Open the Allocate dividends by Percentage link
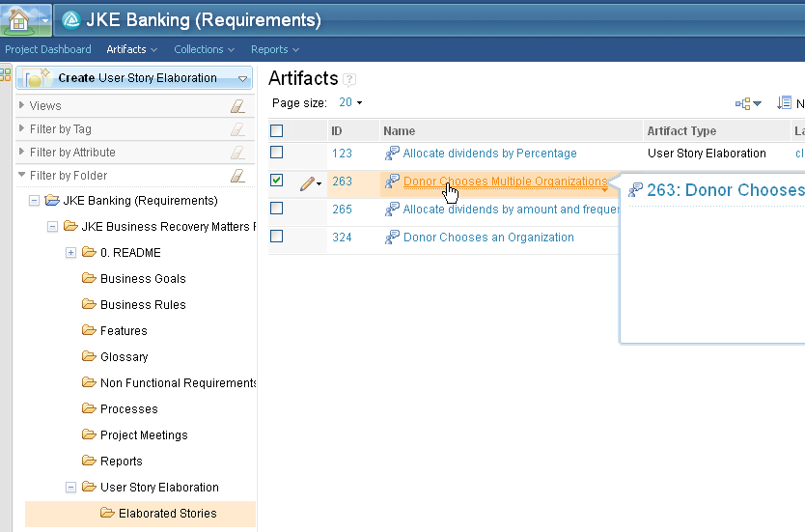This screenshot has height=532, width=805. [x=489, y=153]
